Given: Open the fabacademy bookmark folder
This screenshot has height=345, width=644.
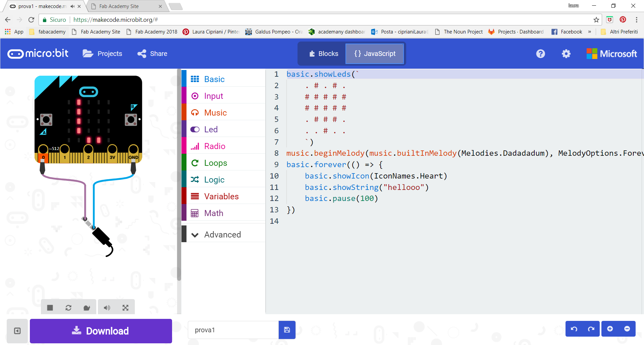Looking at the screenshot, I should (48, 32).
